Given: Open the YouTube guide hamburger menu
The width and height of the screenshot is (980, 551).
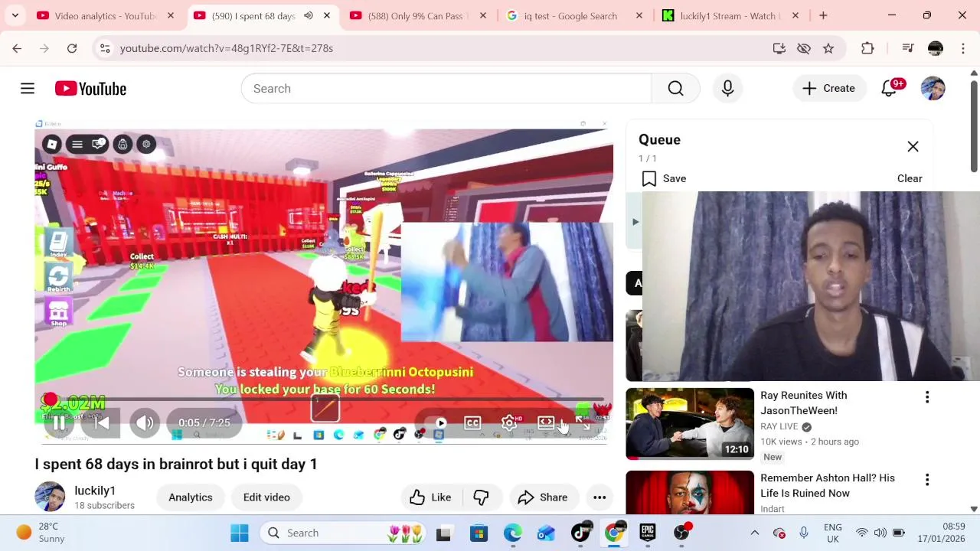Looking at the screenshot, I should click(28, 89).
